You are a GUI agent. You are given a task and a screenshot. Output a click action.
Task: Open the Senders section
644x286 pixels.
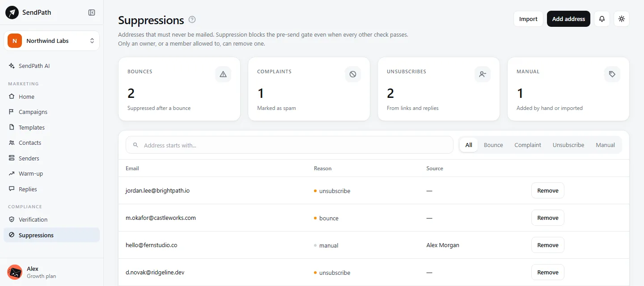(x=51, y=158)
